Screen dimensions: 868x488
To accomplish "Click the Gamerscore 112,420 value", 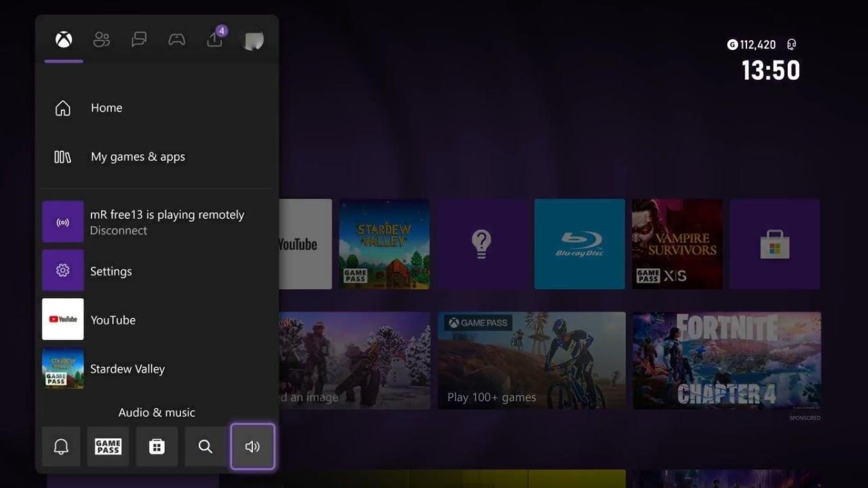I will click(758, 45).
